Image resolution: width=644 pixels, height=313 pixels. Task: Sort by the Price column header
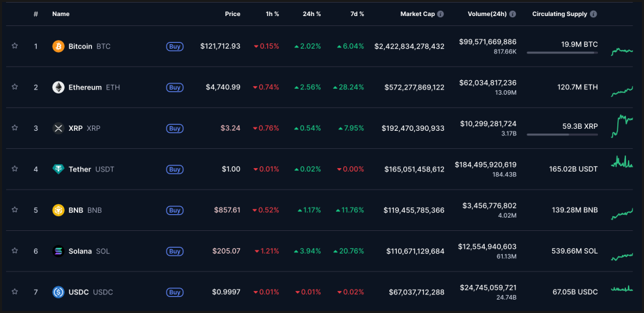click(x=233, y=14)
